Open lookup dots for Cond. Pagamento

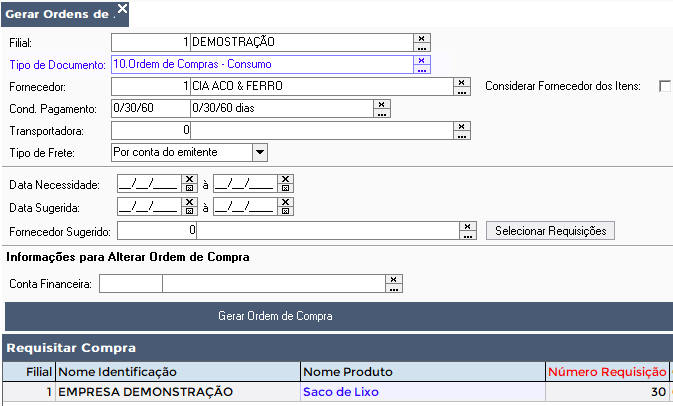[x=382, y=113]
